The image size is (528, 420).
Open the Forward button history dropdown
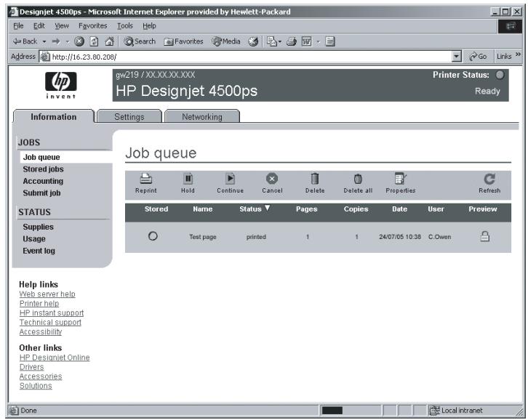(68, 41)
